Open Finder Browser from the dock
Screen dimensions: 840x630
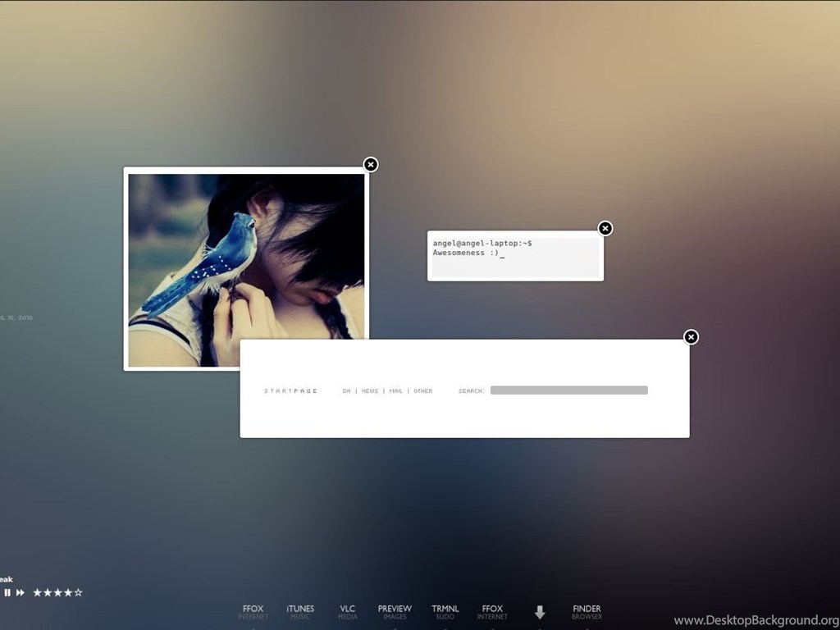click(x=587, y=612)
